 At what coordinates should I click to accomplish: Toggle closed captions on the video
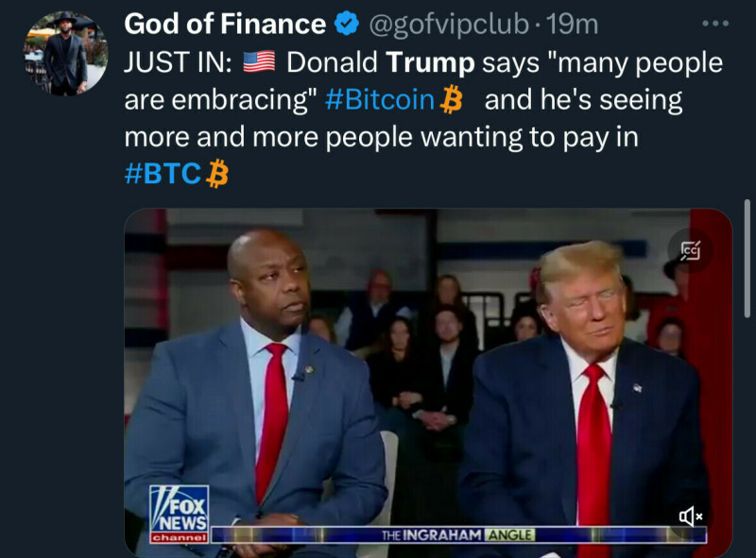[x=691, y=250]
